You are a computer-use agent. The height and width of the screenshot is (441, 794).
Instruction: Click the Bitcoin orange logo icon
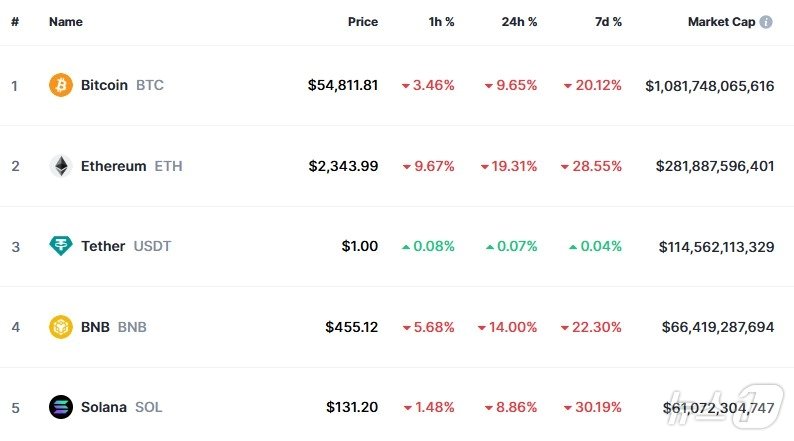pos(61,85)
